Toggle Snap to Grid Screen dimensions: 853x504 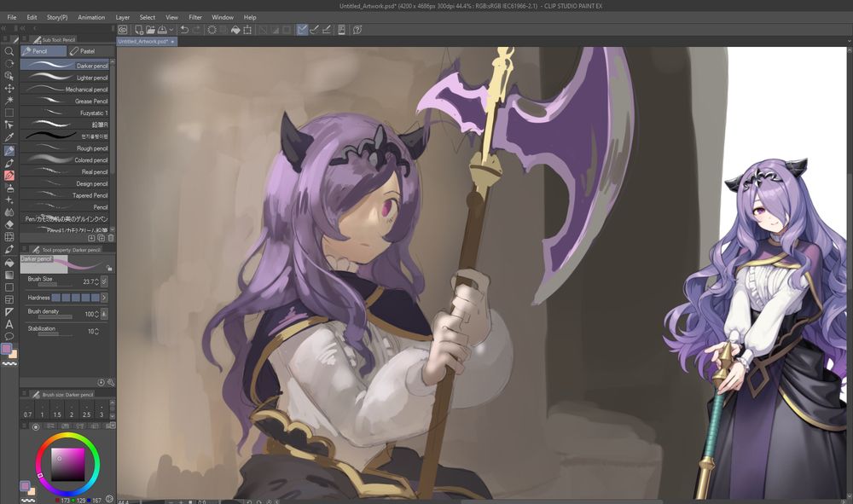327,30
